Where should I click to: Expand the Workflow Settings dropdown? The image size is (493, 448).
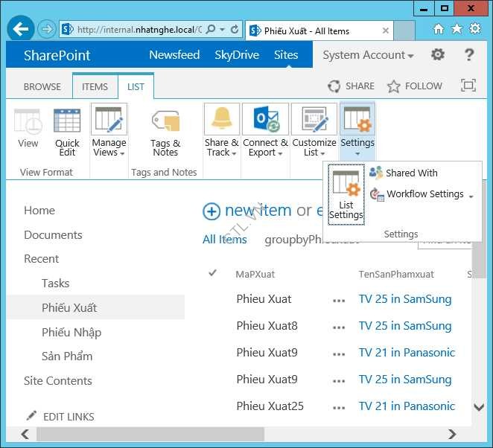422,194
